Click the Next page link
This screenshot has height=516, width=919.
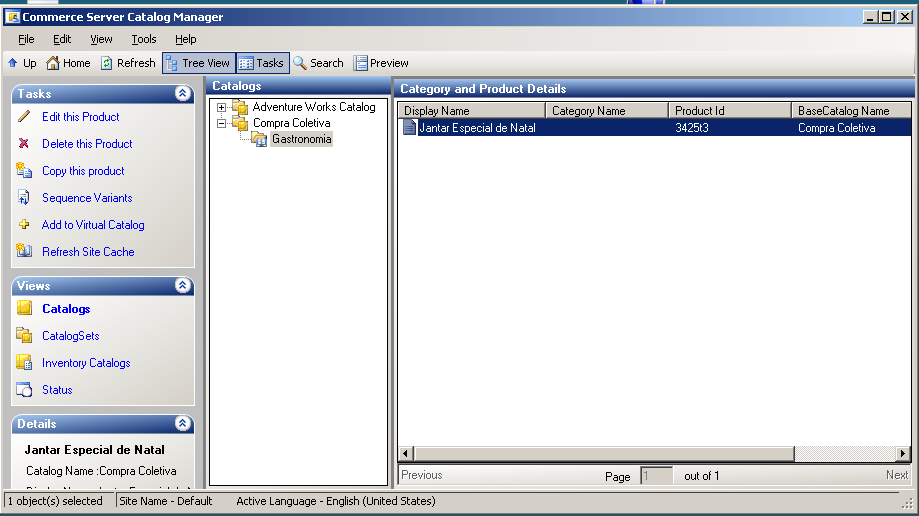(x=897, y=475)
